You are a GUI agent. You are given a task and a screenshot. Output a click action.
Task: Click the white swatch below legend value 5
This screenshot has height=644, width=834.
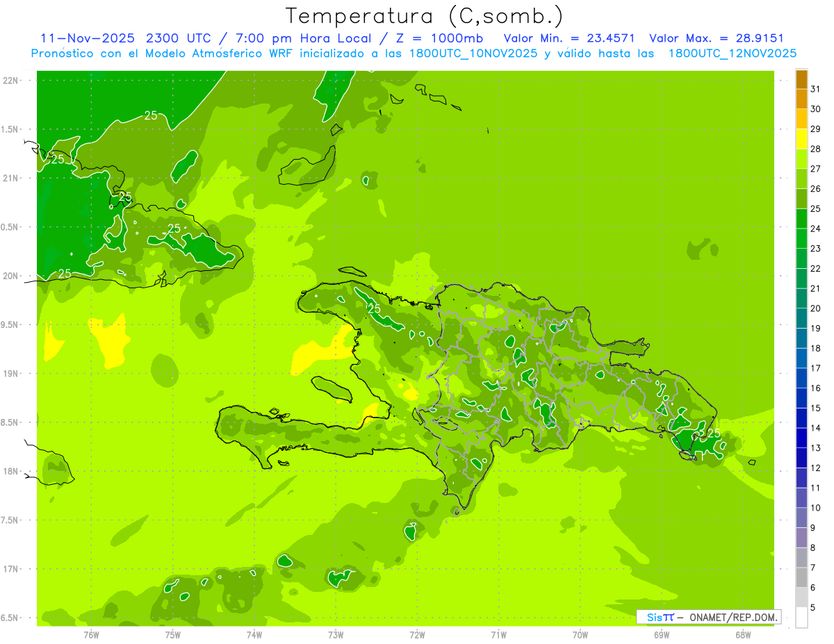801,617
